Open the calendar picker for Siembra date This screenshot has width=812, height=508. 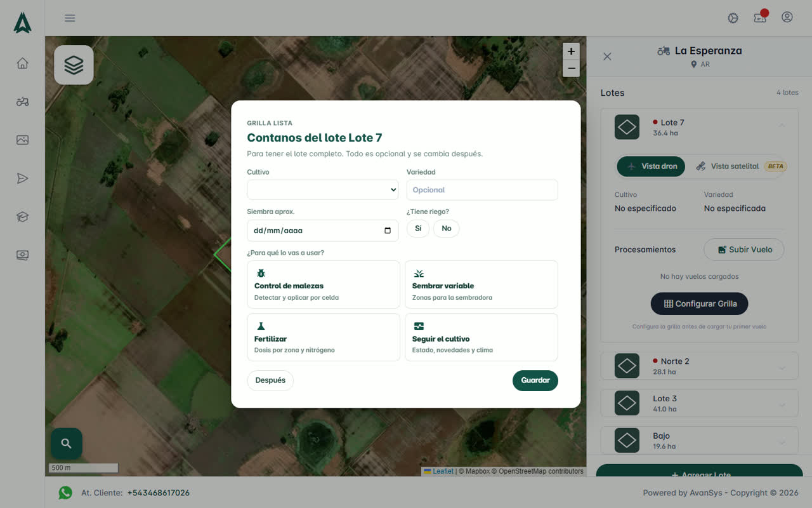[x=388, y=231]
